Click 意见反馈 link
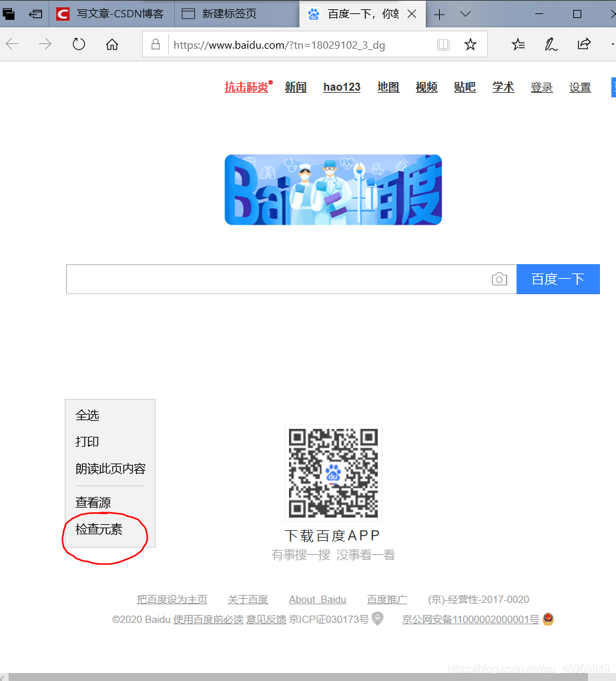 pyautogui.click(x=266, y=620)
